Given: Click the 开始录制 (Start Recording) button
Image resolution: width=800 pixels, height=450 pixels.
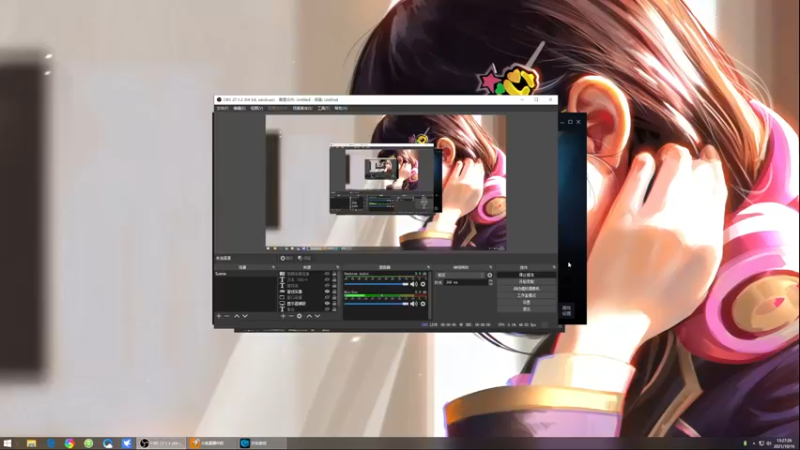Looking at the screenshot, I should point(527,282).
